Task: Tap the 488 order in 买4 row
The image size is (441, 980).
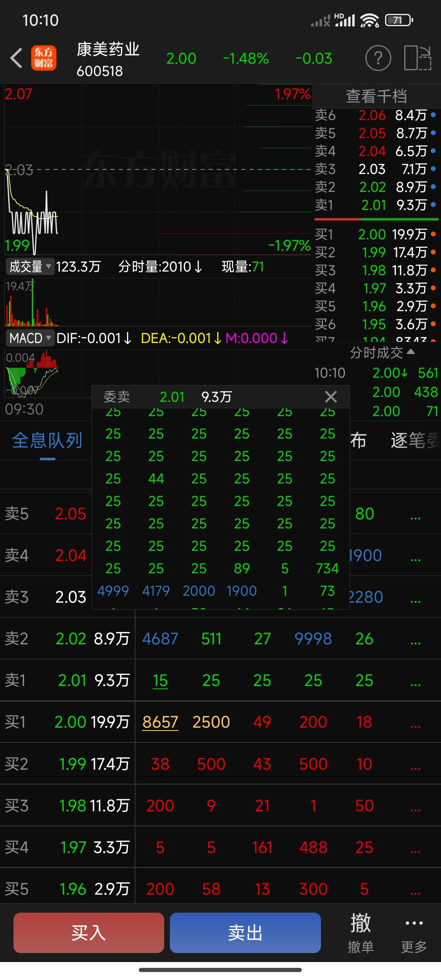Action: (313, 848)
